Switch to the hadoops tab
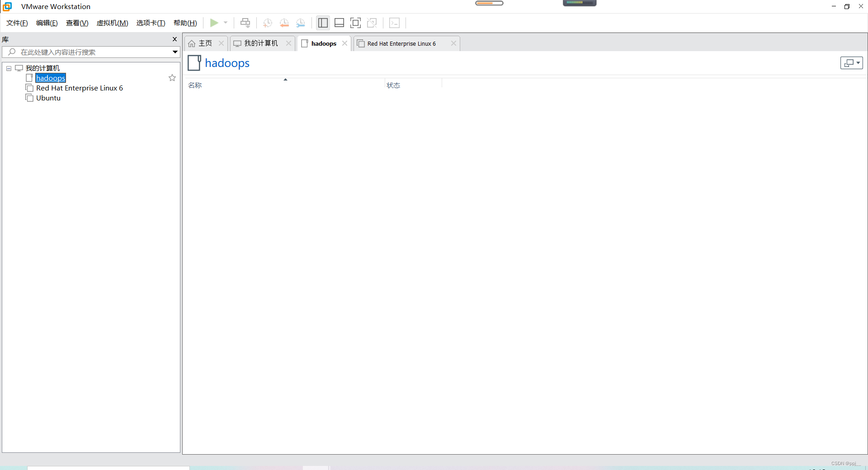The width and height of the screenshot is (868, 470). tap(324, 43)
